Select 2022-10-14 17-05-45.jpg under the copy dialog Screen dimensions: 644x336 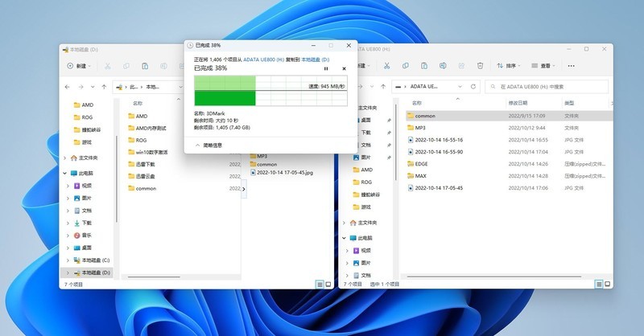(x=282, y=173)
